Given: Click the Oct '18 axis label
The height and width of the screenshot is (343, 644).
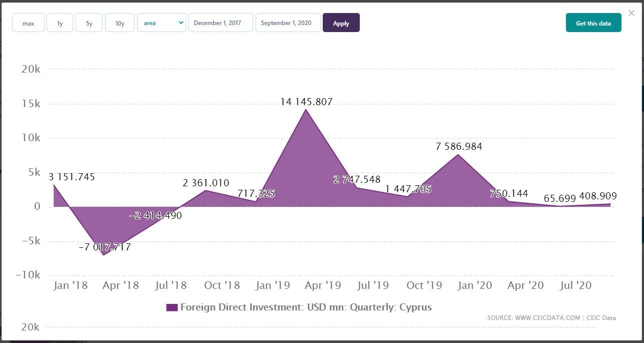Looking at the screenshot, I should 222,285.
